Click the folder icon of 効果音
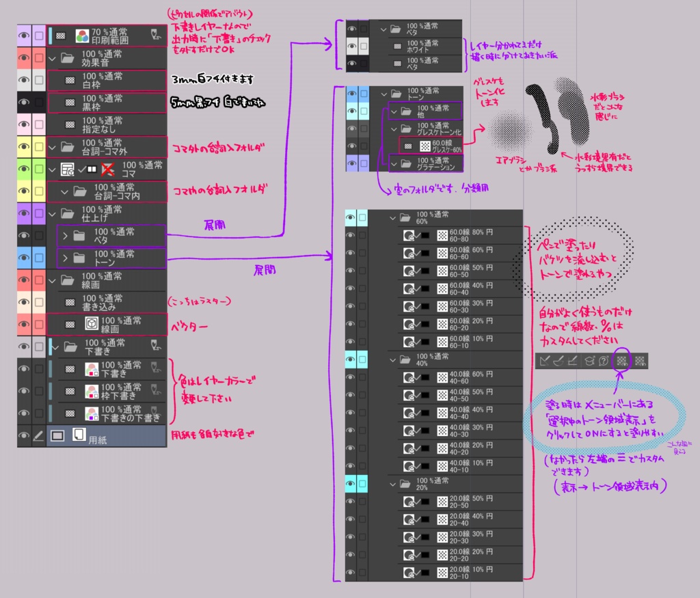Image resolution: width=700 pixels, height=598 pixels. click(x=68, y=58)
